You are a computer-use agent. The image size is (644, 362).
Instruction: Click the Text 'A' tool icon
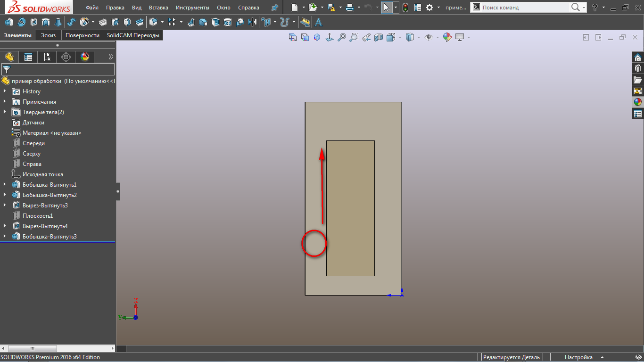point(318,22)
